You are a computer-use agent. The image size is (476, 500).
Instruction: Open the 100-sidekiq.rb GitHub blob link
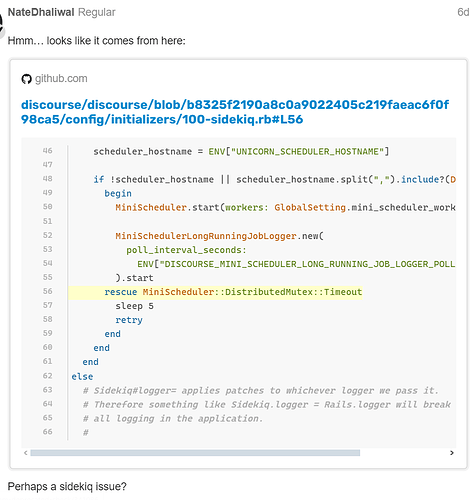pos(235,112)
